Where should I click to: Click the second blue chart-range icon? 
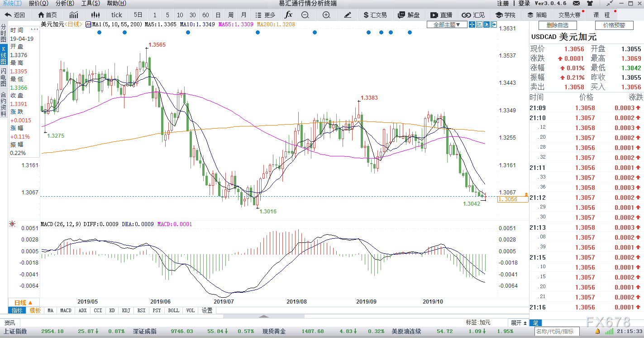pyautogui.click(x=480, y=25)
